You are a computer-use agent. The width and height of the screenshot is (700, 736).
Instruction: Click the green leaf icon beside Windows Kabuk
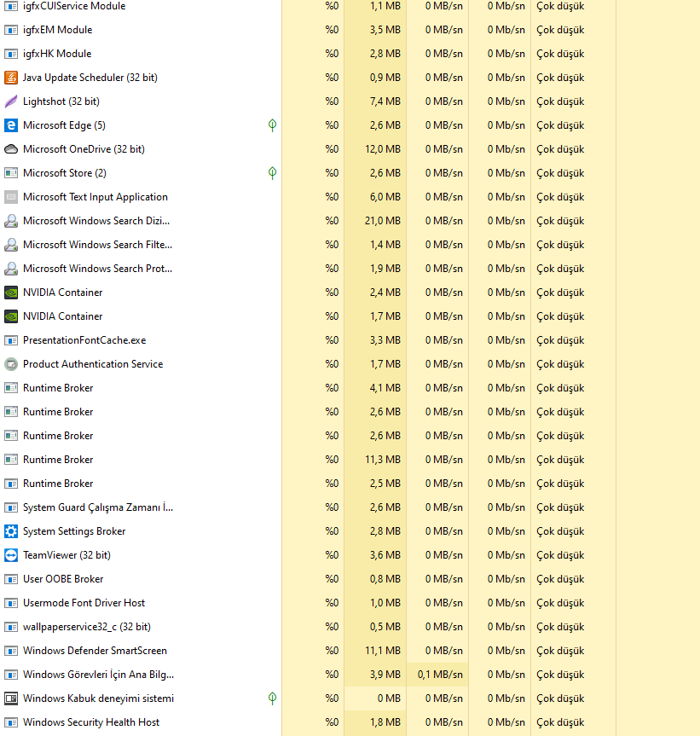coord(272,698)
